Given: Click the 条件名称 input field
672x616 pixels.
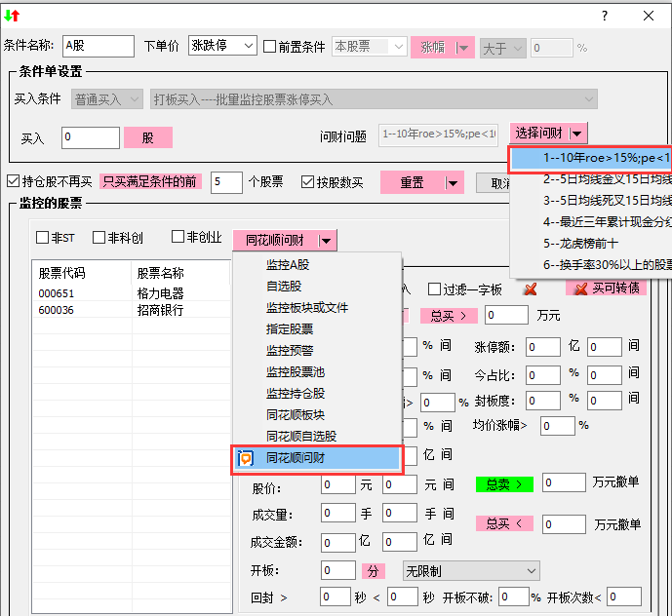Looking at the screenshot, I should coord(98,46).
